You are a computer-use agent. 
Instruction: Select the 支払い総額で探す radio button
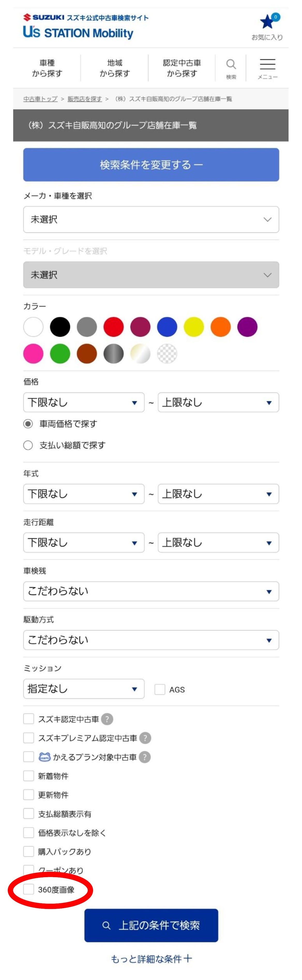(28, 445)
